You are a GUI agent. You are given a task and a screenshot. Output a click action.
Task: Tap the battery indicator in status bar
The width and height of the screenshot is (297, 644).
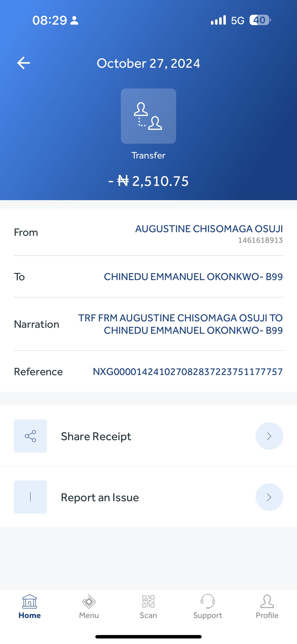tap(260, 20)
